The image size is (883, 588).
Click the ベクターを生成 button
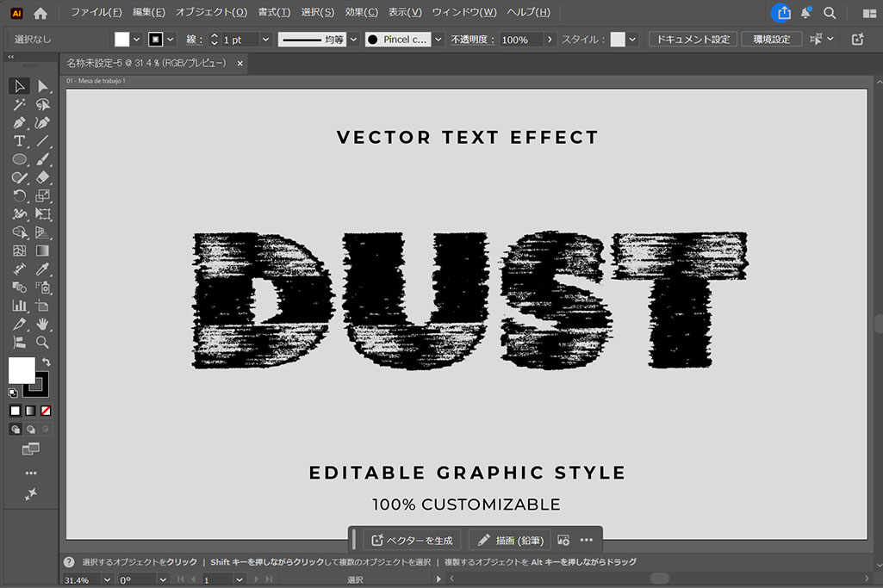click(412, 541)
